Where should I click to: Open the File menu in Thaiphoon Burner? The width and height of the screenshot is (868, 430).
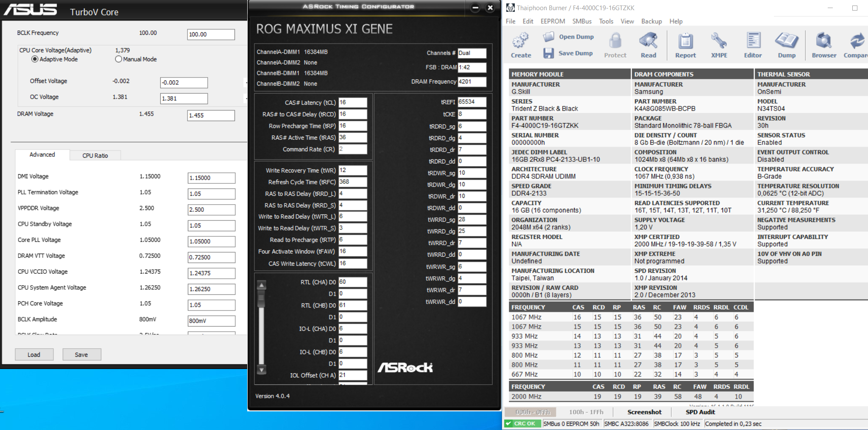tap(511, 21)
